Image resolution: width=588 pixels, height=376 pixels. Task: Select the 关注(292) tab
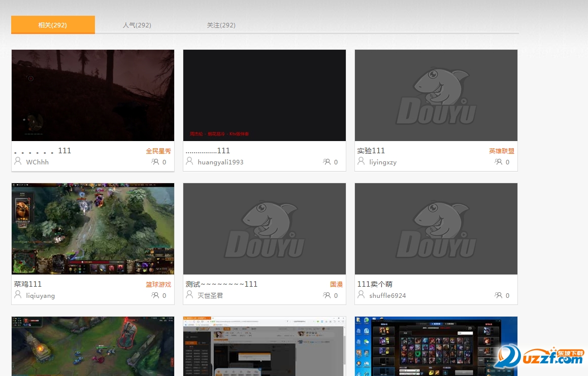[221, 25]
